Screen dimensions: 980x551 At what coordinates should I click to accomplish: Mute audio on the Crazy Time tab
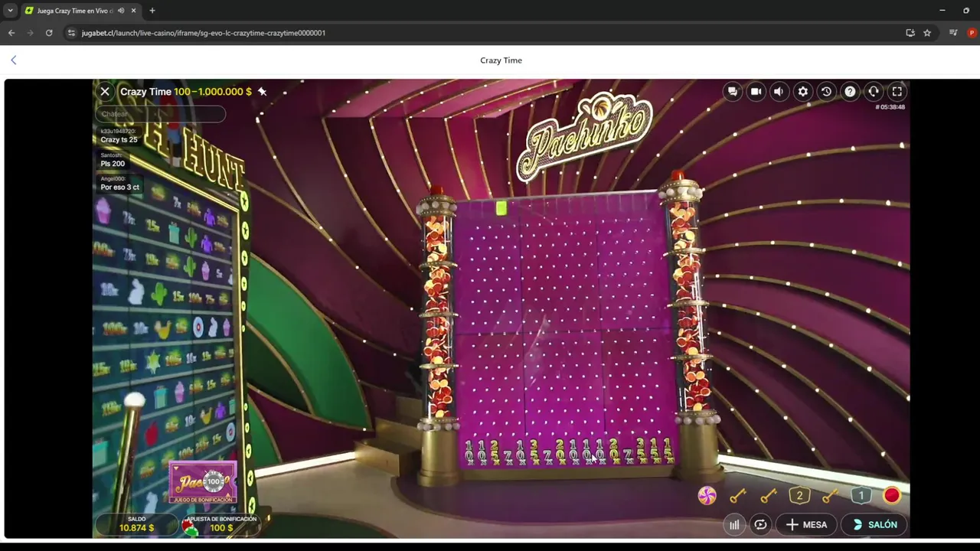point(121,11)
